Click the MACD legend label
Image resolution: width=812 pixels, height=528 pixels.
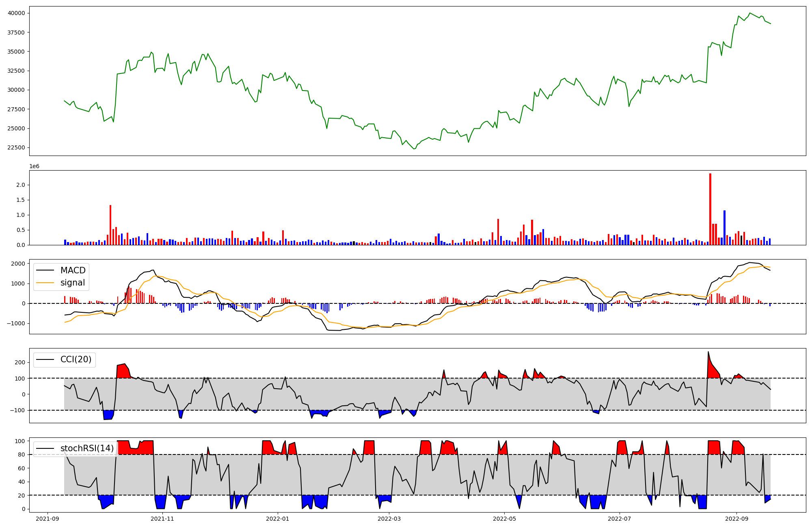(x=73, y=270)
